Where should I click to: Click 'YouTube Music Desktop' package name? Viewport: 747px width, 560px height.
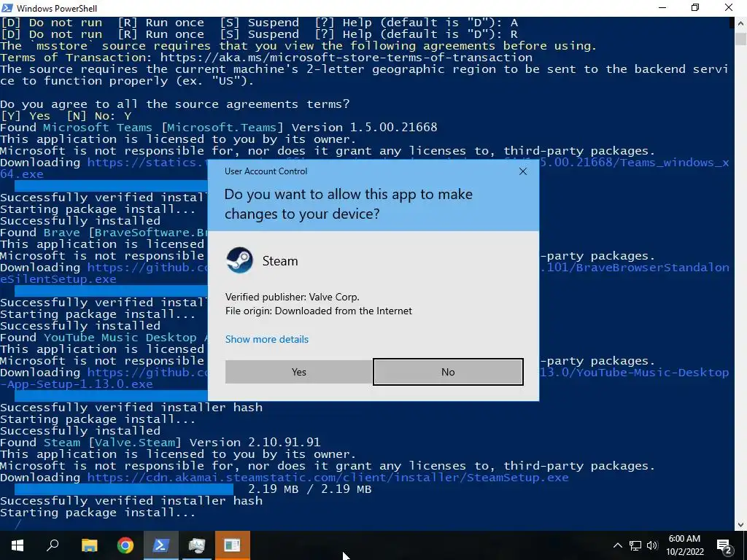click(x=120, y=338)
